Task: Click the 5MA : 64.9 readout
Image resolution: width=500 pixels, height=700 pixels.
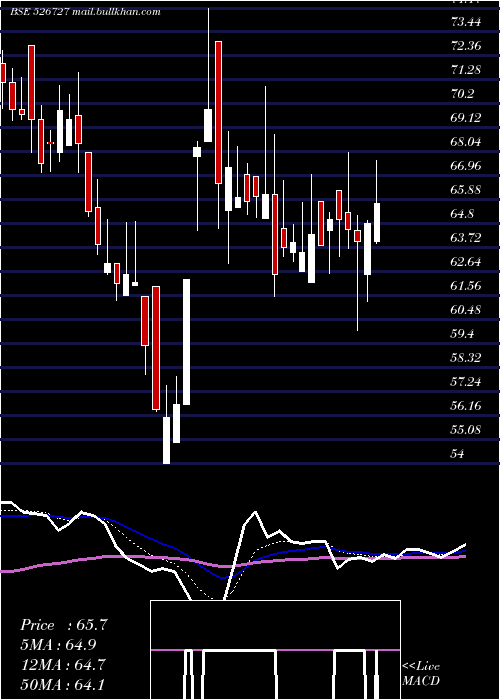Action: coord(58,645)
